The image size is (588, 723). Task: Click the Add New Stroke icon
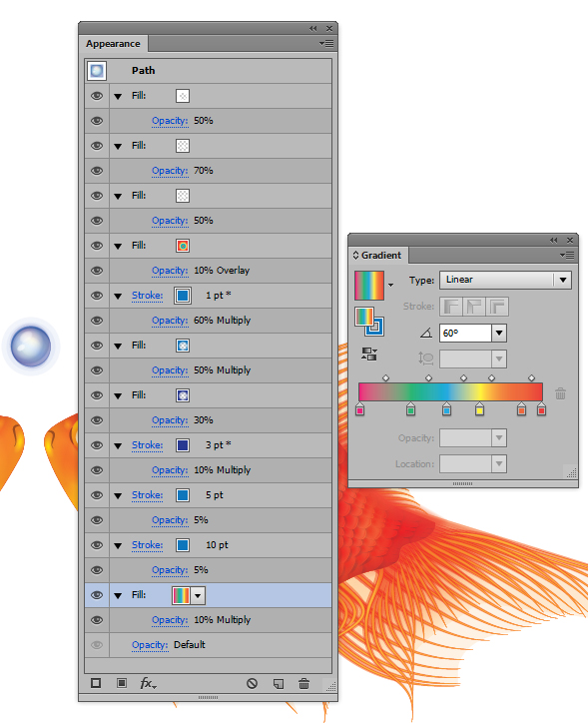[96, 683]
